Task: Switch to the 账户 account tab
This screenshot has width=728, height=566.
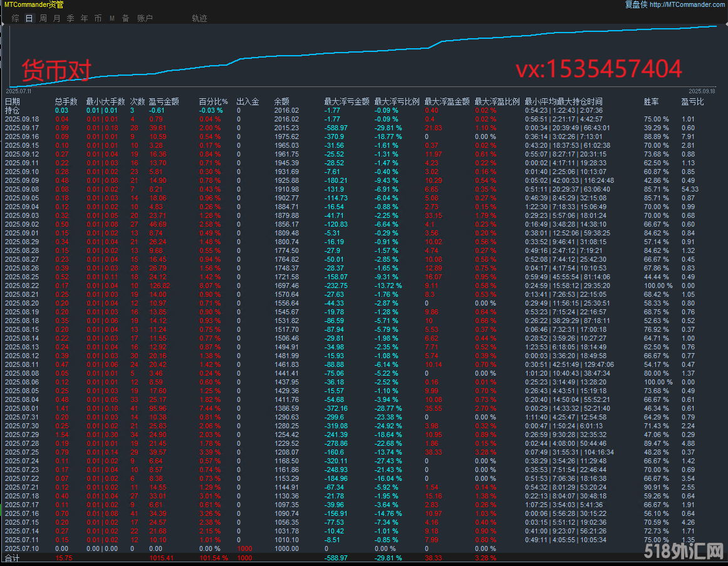Action: tap(145, 19)
